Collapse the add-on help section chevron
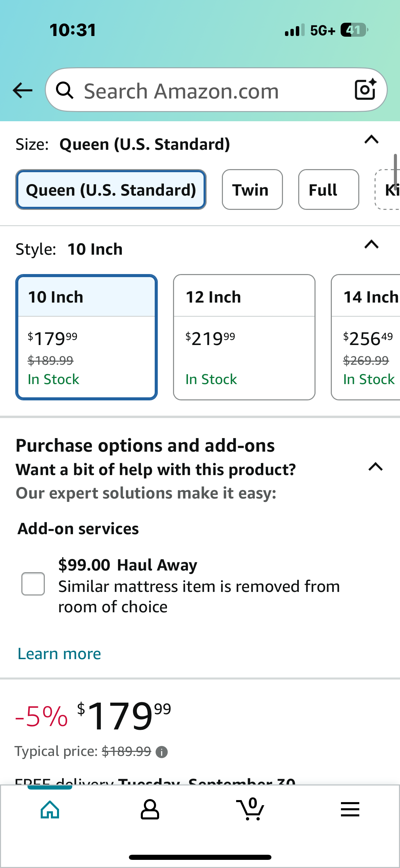400x868 pixels. coord(375,467)
